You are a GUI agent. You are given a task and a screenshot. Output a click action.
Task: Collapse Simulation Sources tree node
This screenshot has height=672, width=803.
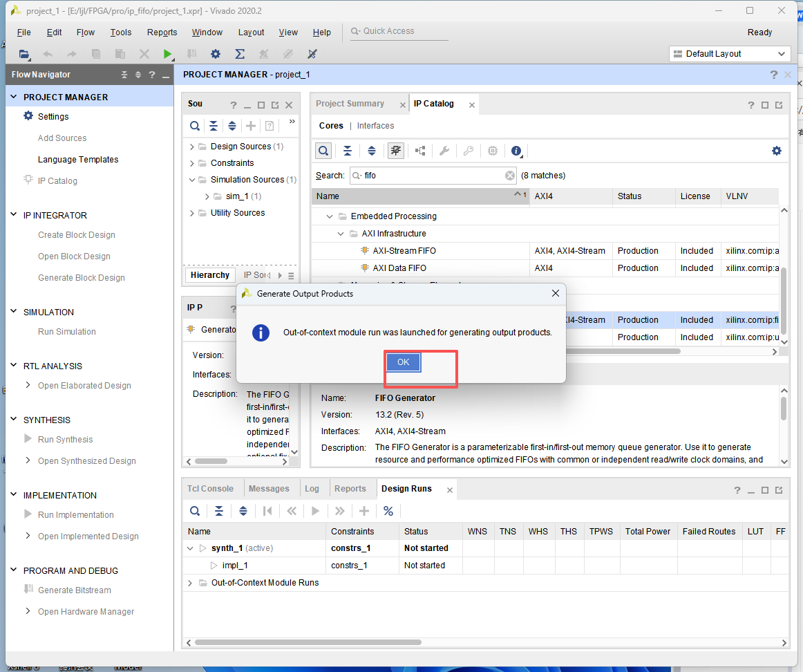[191, 180]
